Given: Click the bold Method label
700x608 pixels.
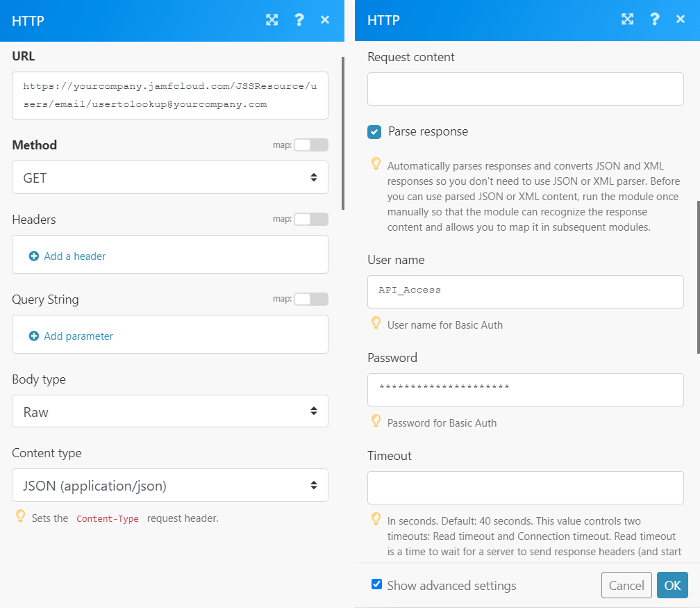Looking at the screenshot, I should (x=35, y=145).
